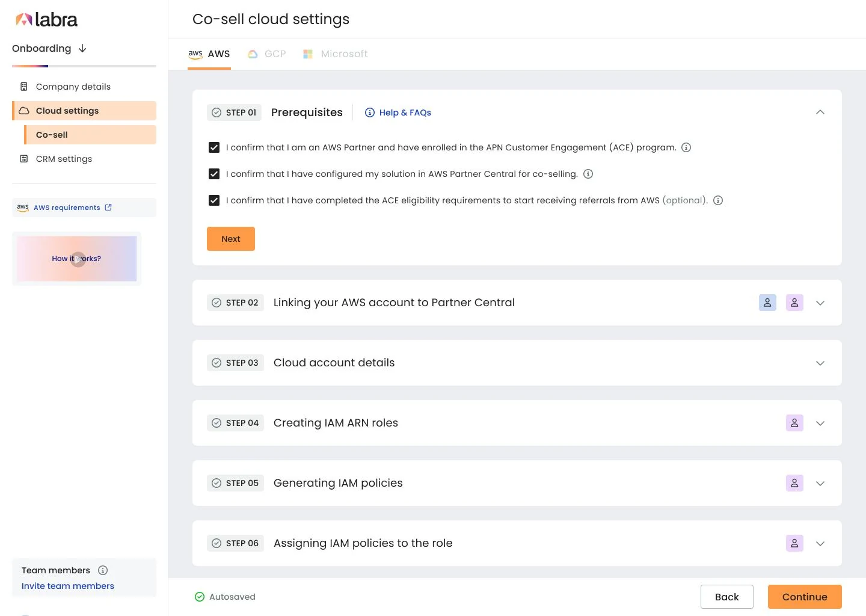Click the Continue button
866x616 pixels.
[x=805, y=597]
